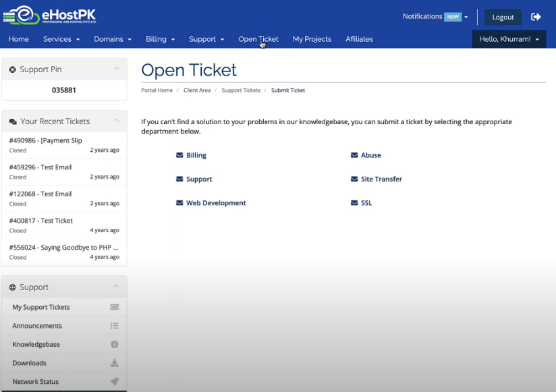
Task: Click the Your Recent Tickets chat icon
Action: click(x=13, y=121)
